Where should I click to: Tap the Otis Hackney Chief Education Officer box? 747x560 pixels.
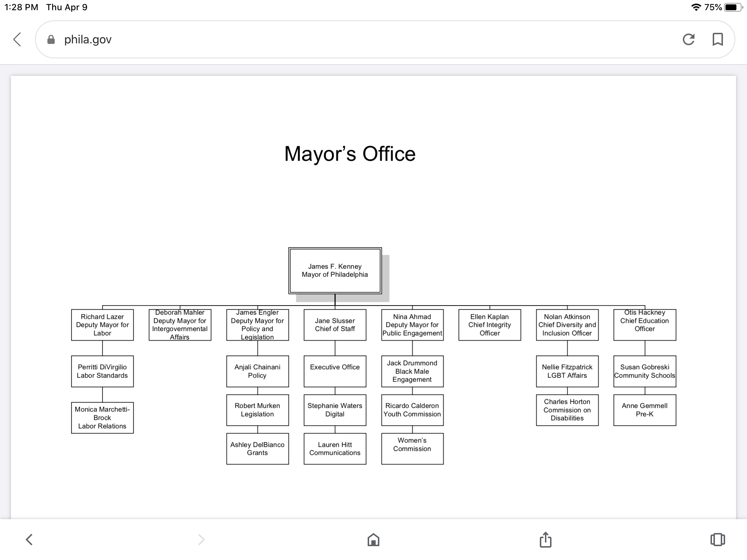tap(645, 325)
